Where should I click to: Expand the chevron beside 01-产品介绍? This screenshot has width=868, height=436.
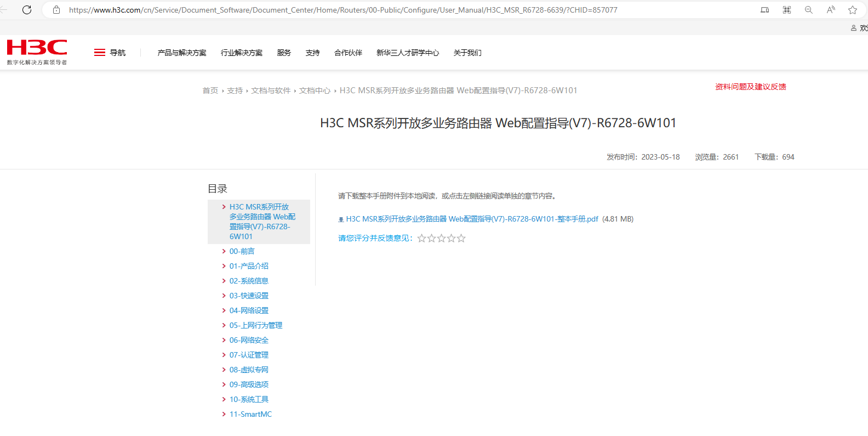[x=224, y=266]
